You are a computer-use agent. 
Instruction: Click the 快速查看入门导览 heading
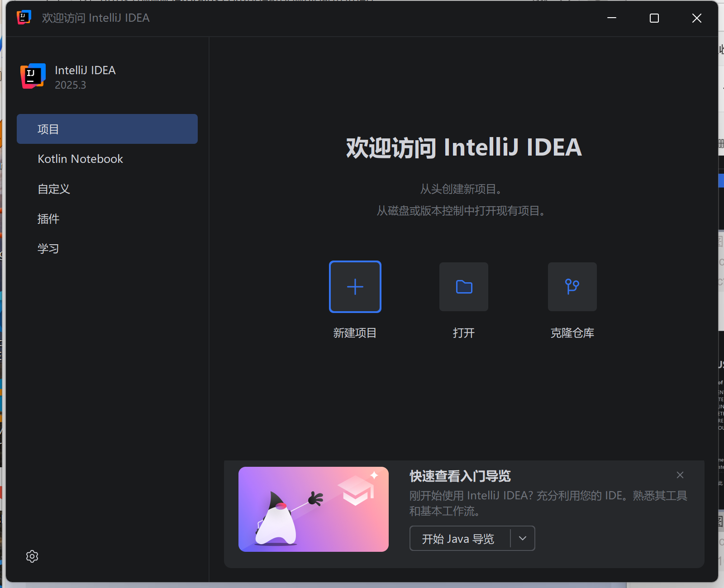[x=460, y=476]
